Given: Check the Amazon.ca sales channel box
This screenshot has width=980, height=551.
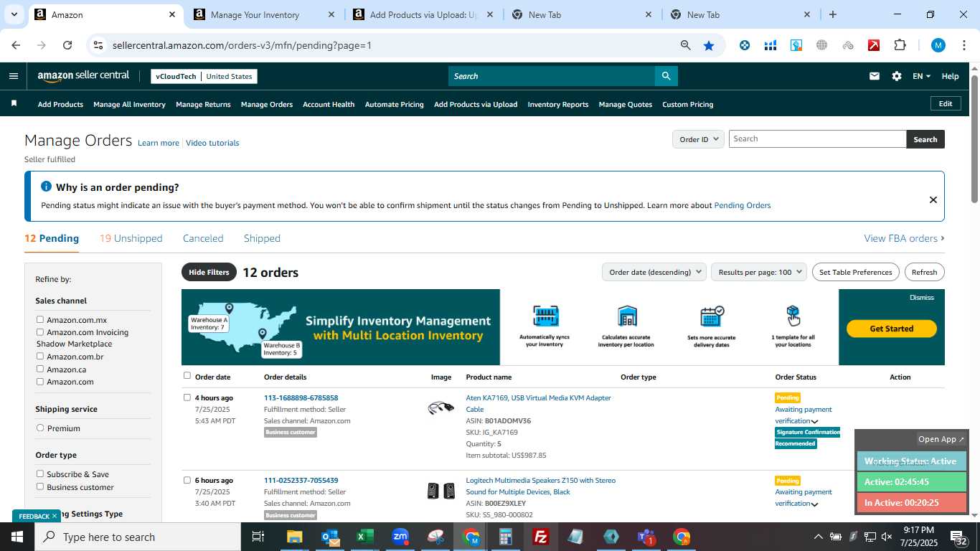Looking at the screenshot, I should pyautogui.click(x=40, y=369).
